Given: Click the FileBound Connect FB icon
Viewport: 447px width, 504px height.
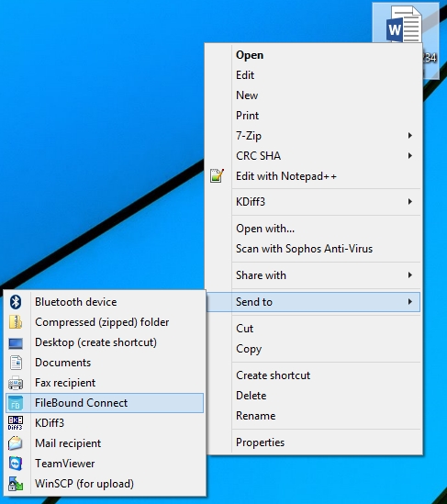Looking at the screenshot, I should pos(16,403).
